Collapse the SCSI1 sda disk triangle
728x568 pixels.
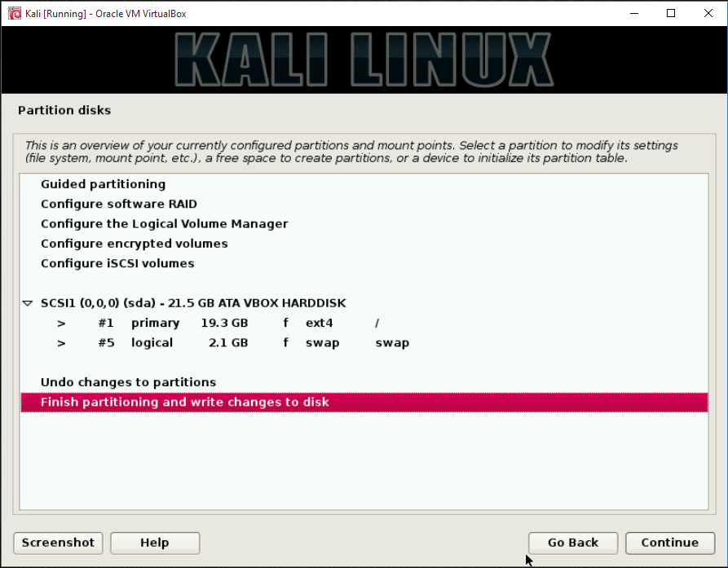[x=28, y=303]
